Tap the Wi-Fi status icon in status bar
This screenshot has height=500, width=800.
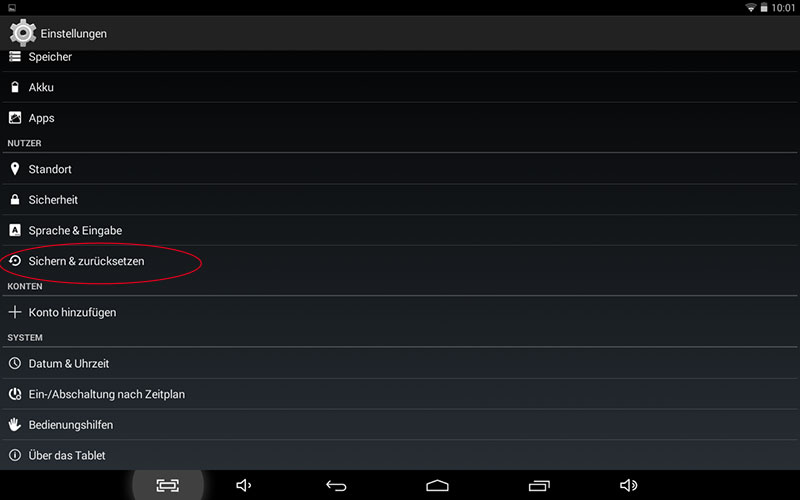pos(751,8)
